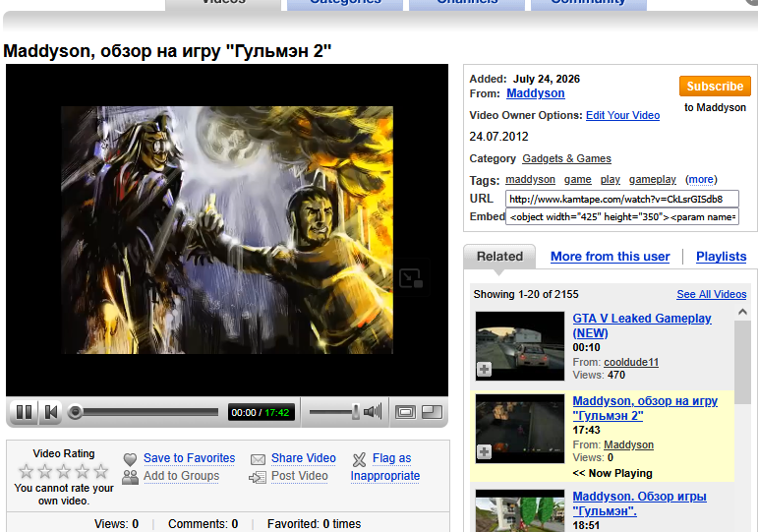Expand tags with the more link
The image size is (758, 532).
coord(701,179)
